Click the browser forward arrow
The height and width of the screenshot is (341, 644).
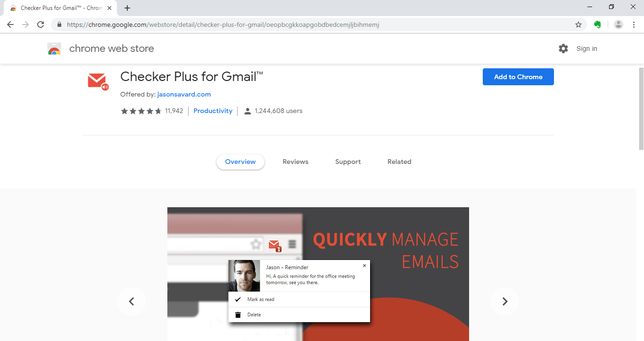25,24
